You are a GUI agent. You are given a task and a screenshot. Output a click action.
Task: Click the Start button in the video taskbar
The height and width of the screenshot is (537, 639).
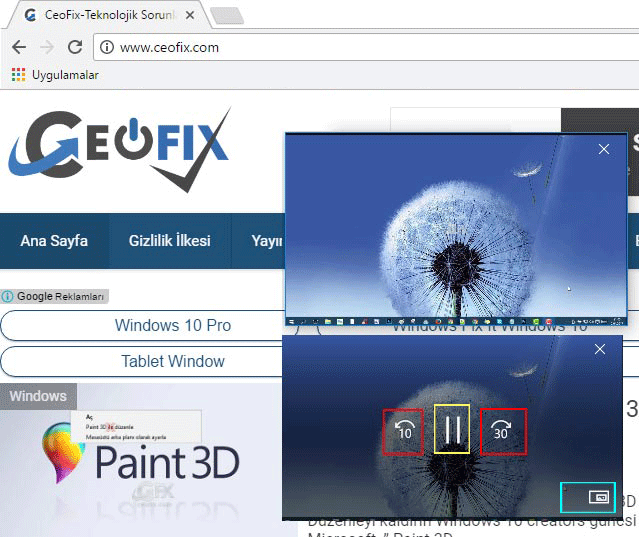tap(292, 322)
